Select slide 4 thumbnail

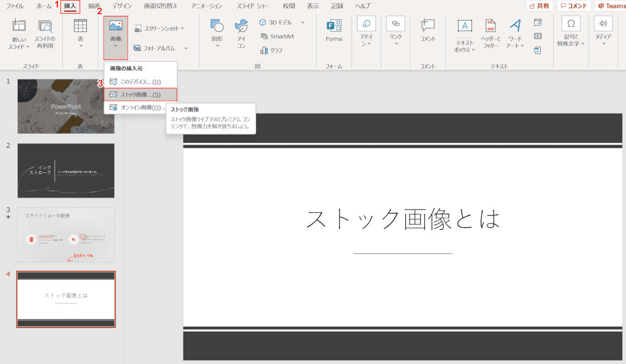click(x=66, y=299)
